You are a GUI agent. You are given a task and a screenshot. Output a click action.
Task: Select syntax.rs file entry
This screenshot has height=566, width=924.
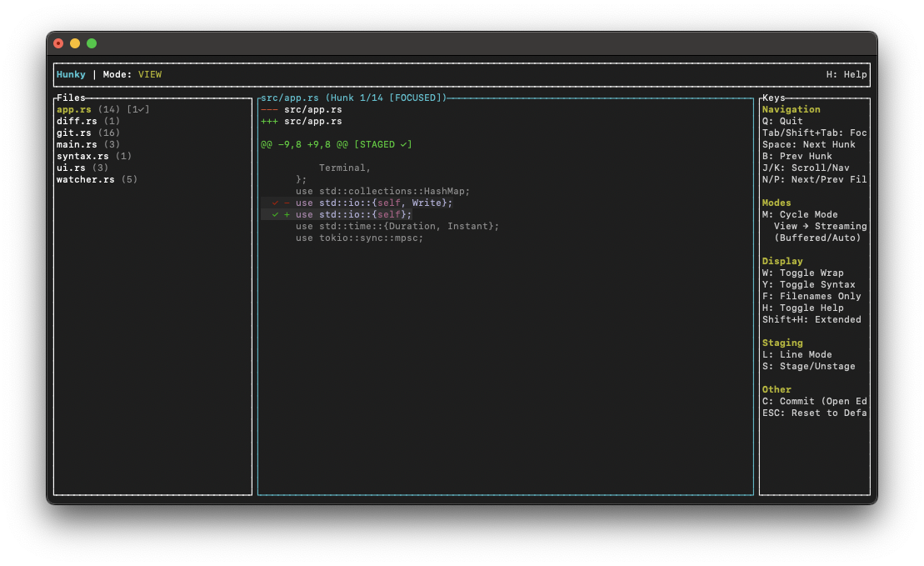(x=82, y=156)
